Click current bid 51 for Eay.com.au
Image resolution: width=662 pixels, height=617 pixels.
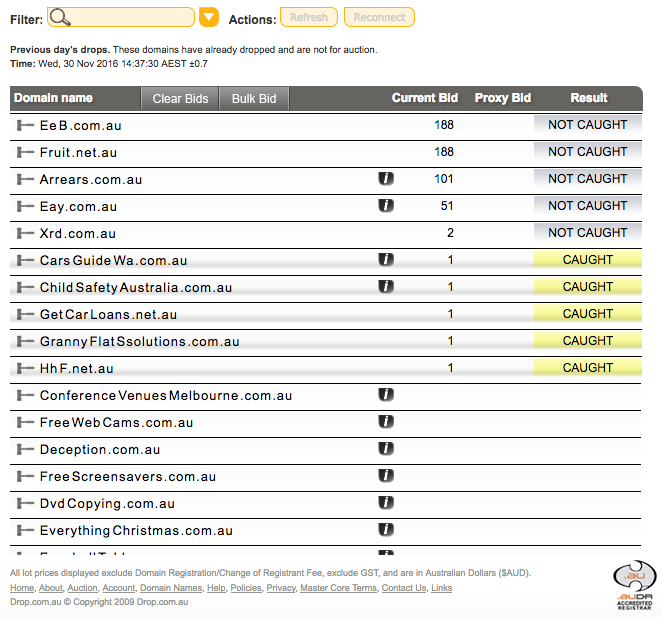click(447, 206)
